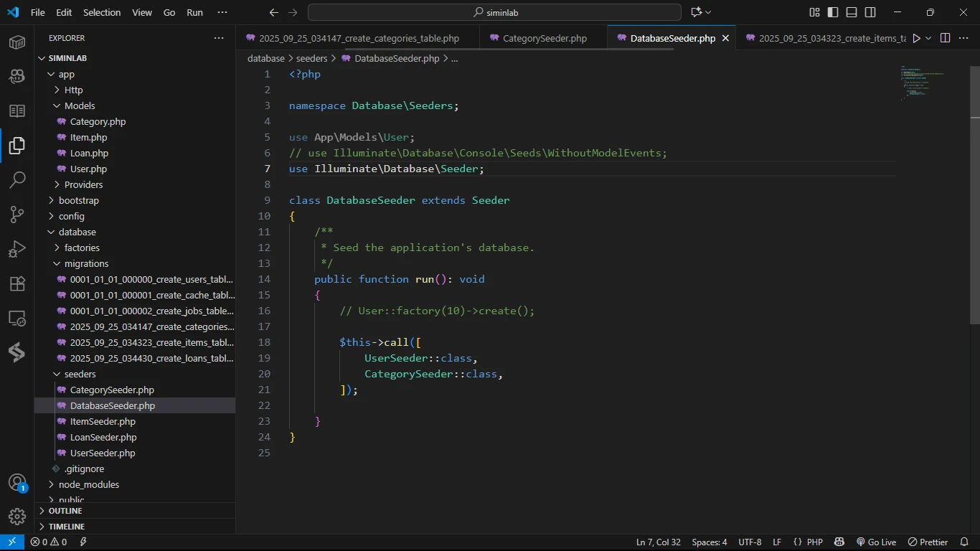Toggle the secondary side bar visibility

click(x=870, y=12)
